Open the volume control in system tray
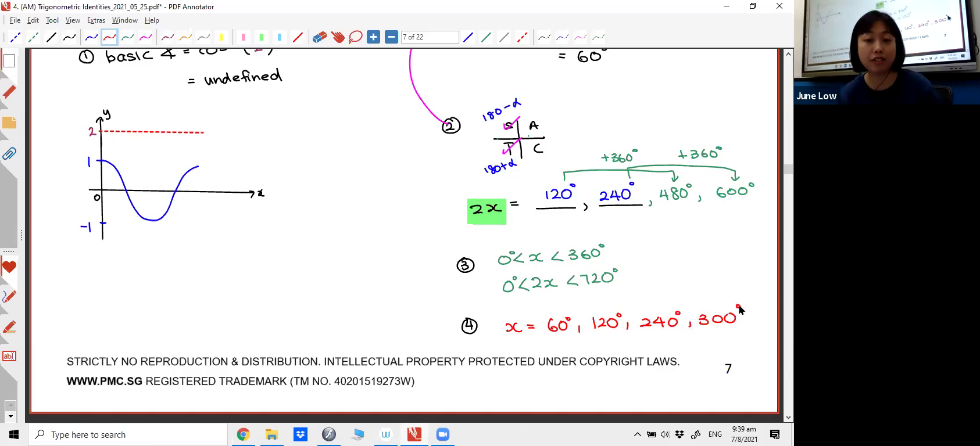 [665, 434]
